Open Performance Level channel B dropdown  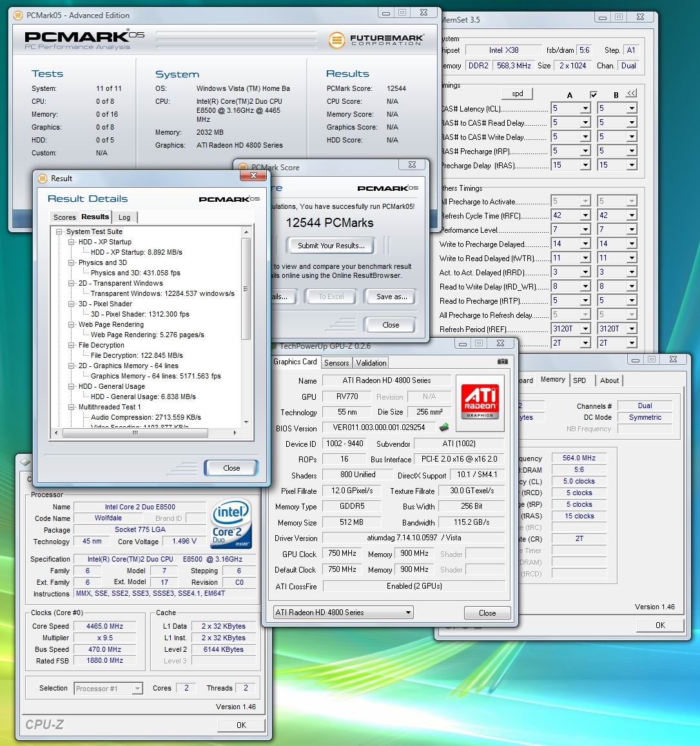pyautogui.click(x=632, y=230)
